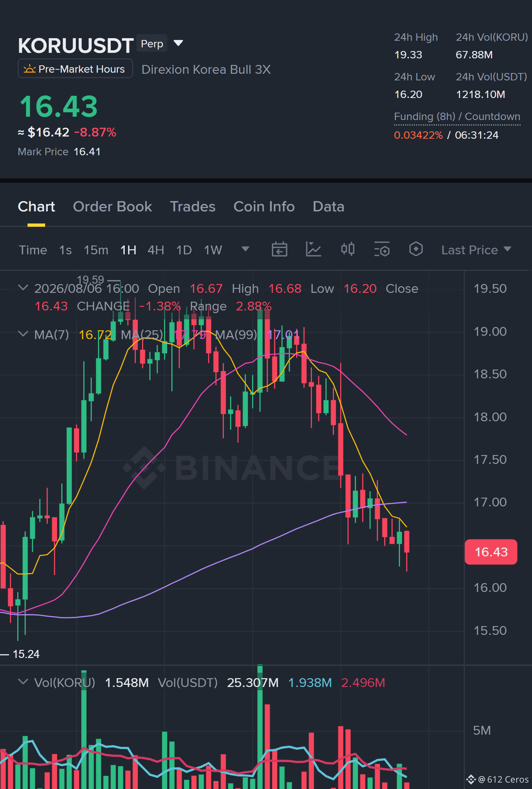The height and width of the screenshot is (789, 532).
Task: Click the 24h Vol(KORU) 67.88M value
Action: point(474,55)
